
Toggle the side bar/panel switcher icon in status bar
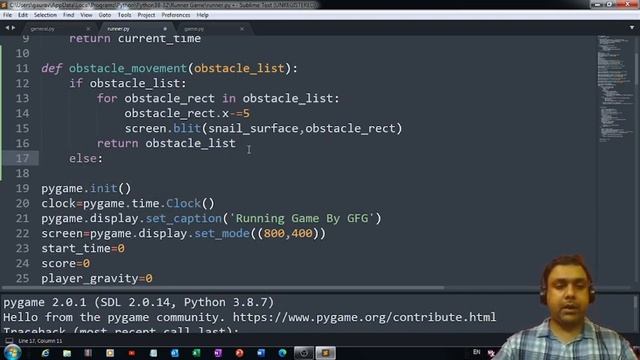click(x=9, y=341)
